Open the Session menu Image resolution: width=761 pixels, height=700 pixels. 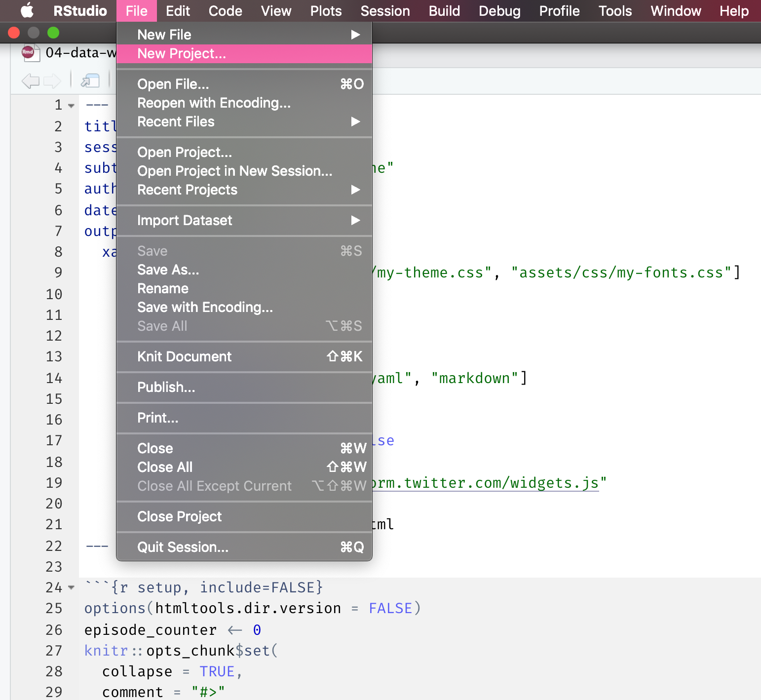coord(385,11)
